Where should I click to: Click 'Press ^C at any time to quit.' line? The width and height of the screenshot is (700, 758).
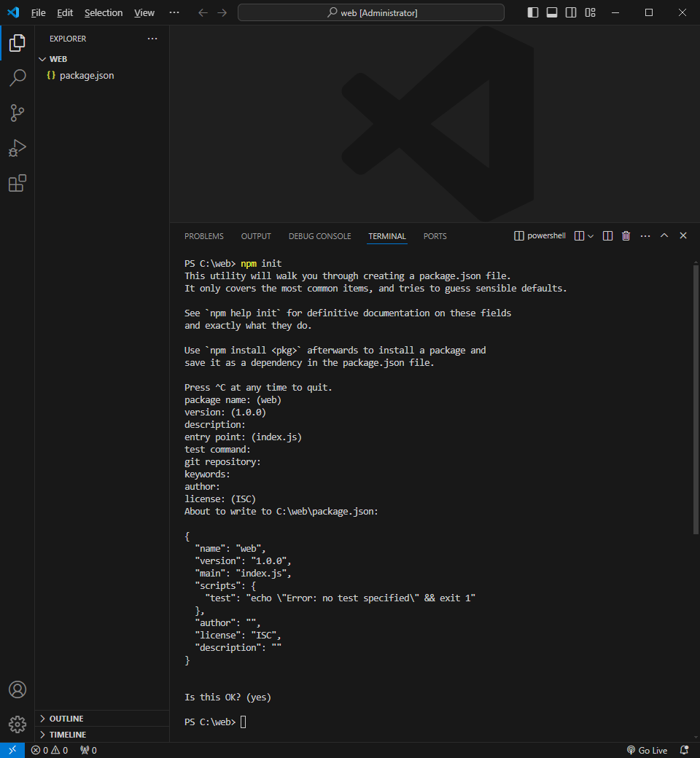point(258,388)
